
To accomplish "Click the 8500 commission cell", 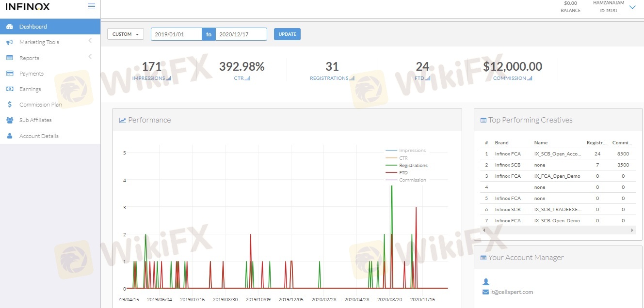I will pyautogui.click(x=623, y=154).
